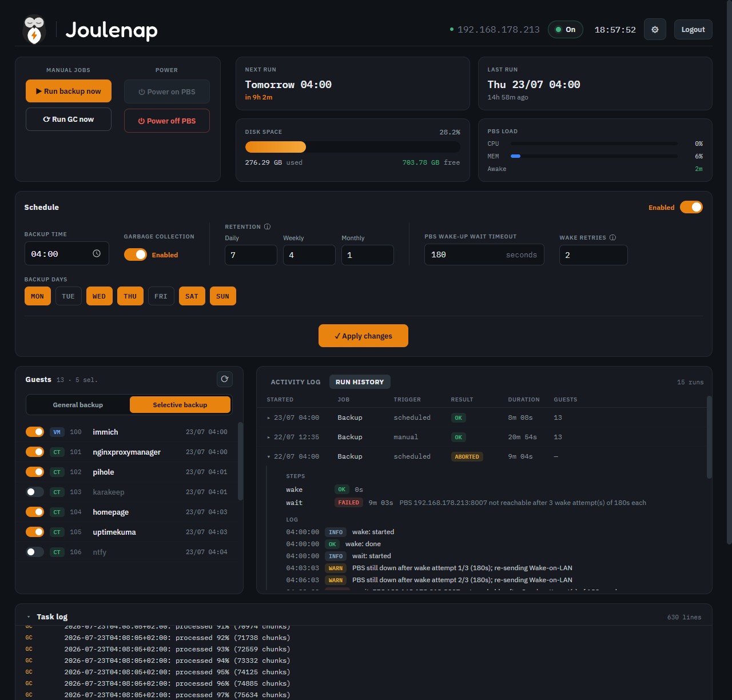Click the OK badge on 22/07 12:35 run

tap(458, 437)
